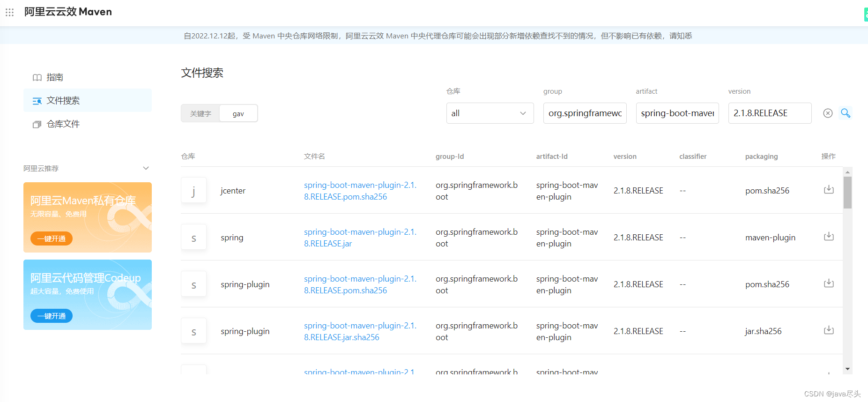Click the 'jcenter' repository name
The image size is (868, 402).
click(233, 191)
